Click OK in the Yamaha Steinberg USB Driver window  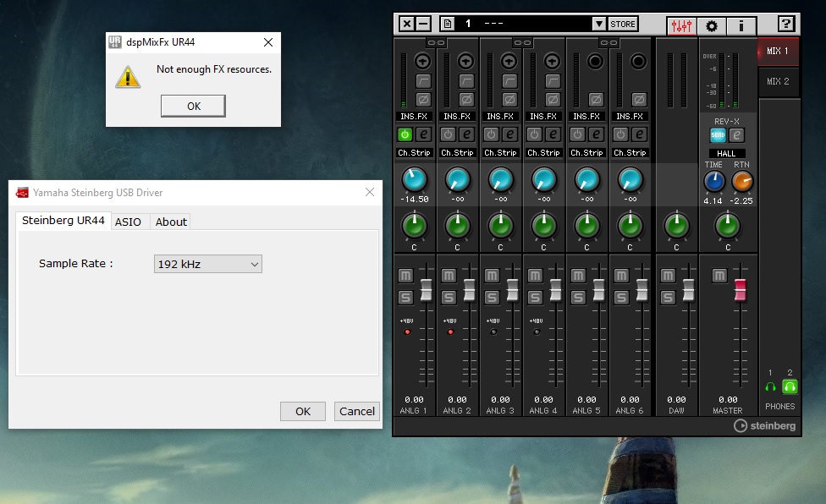click(303, 411)
